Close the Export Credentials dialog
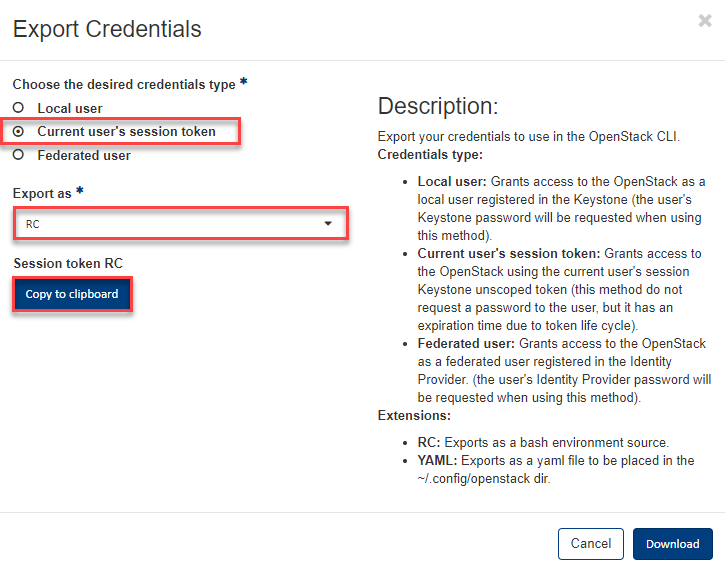Image resolution: width=725 pixels, height=571 pixels. tap(705, 21)
